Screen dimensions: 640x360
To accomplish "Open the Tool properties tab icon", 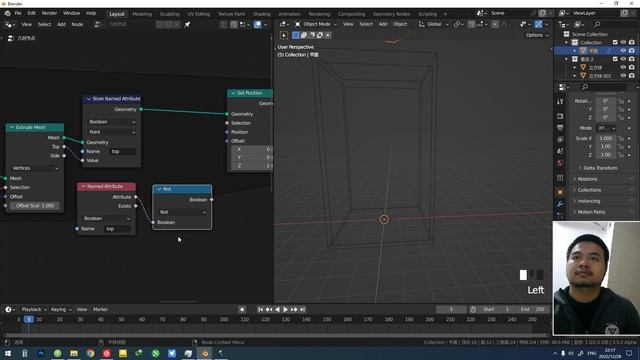I will (x=560, y=102).
